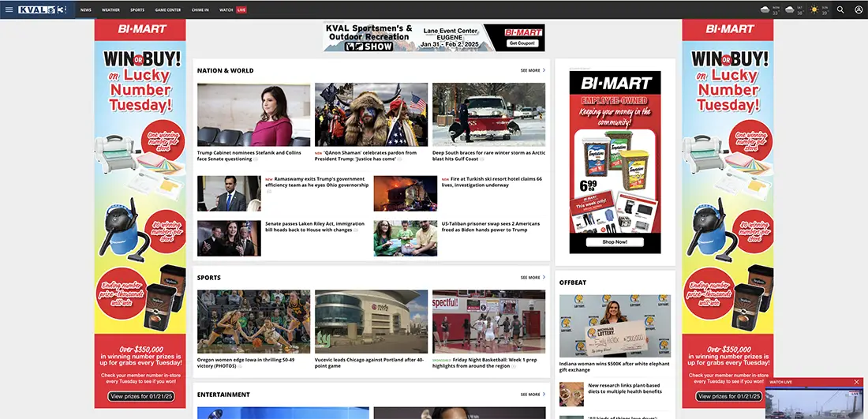Open the Chime In menu

[x=200, y=10]
